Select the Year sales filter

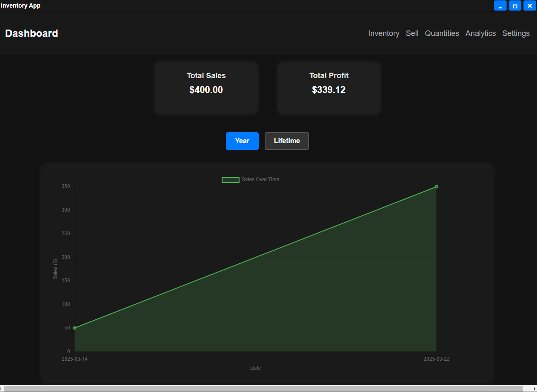[x=242, y=141]
